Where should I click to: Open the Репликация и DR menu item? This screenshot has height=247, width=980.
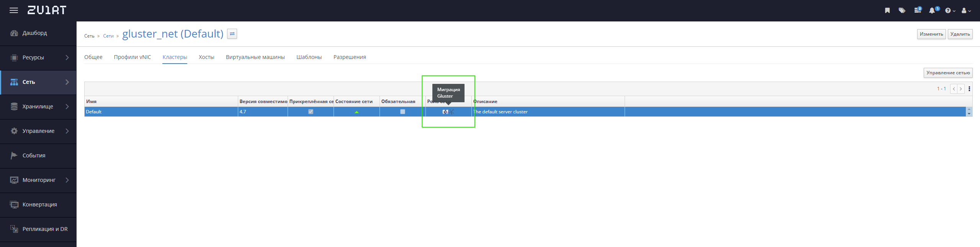click(38, 229)
